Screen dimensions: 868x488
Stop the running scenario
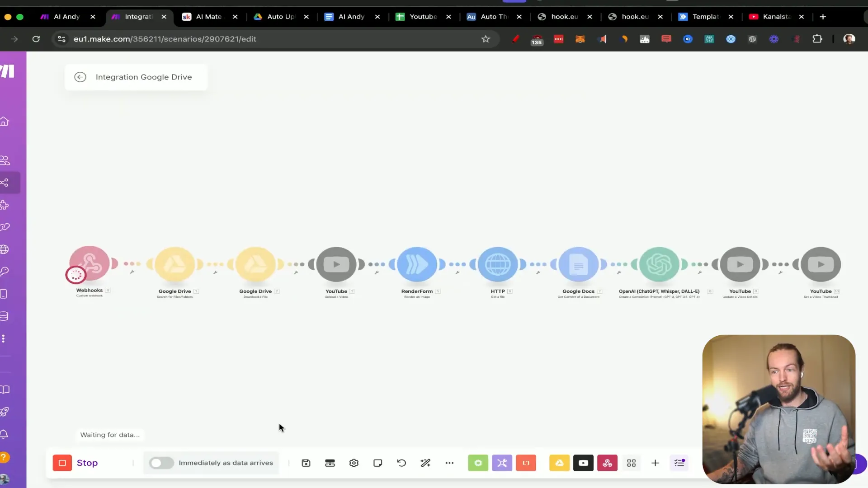75,463
